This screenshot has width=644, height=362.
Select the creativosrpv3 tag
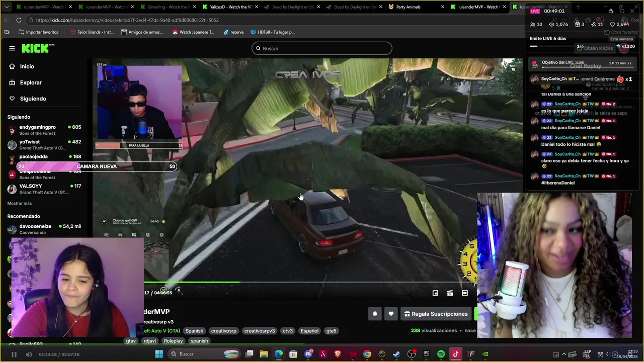coord(260,331)
